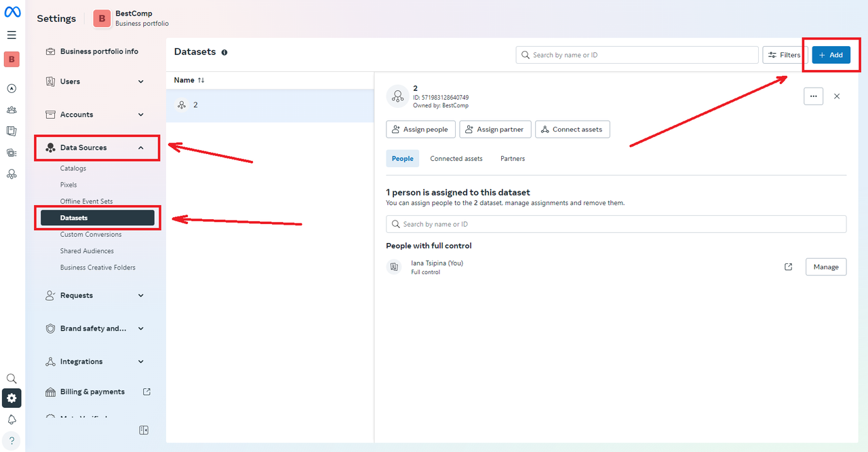Open Offline Event Sets
This screenshot has height=452, width=868.
click(86, 202)
